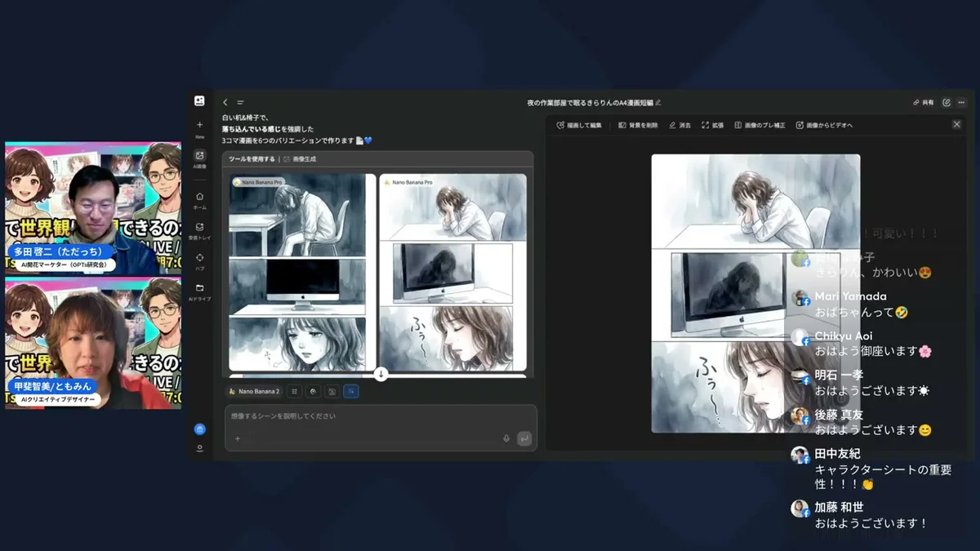Expand results with the downward arrow circle
Image resolution: width=980 pixels, height=551 pixels.
click(380, 374)
